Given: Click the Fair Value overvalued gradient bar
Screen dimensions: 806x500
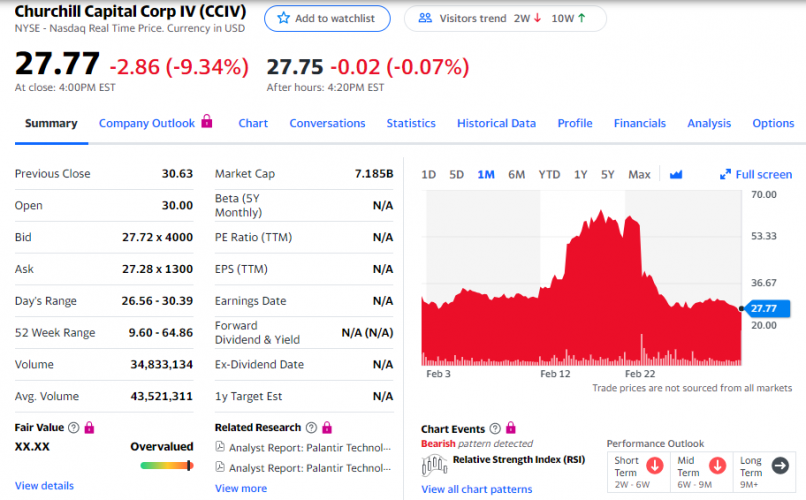Looking at the screenshot, I should [x=167, y=466].
